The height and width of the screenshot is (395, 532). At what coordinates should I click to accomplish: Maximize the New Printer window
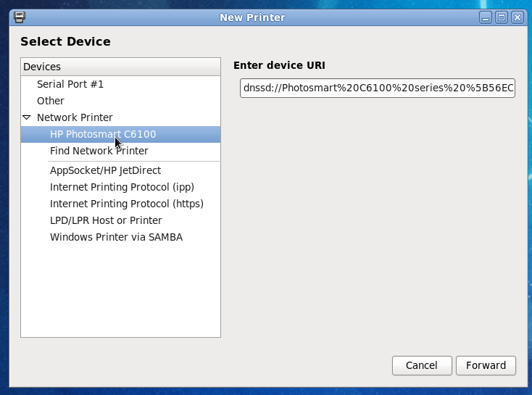501,17
